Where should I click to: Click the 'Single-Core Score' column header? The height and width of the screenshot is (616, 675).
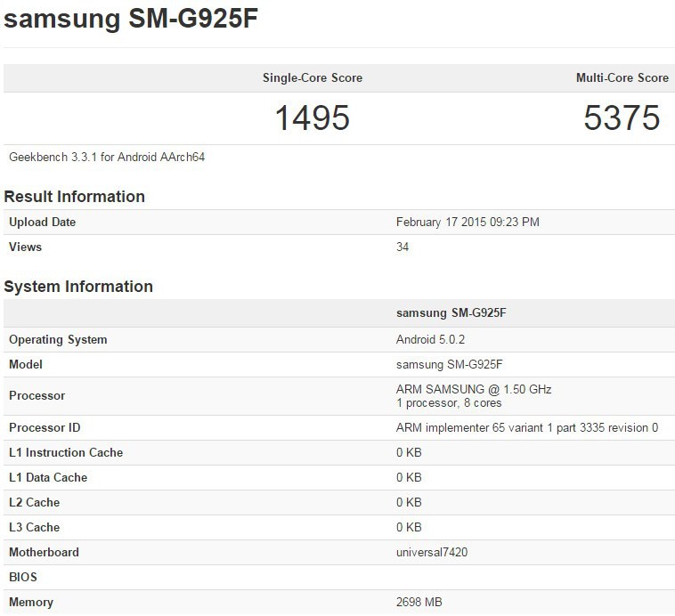click(x=313, y=78)
